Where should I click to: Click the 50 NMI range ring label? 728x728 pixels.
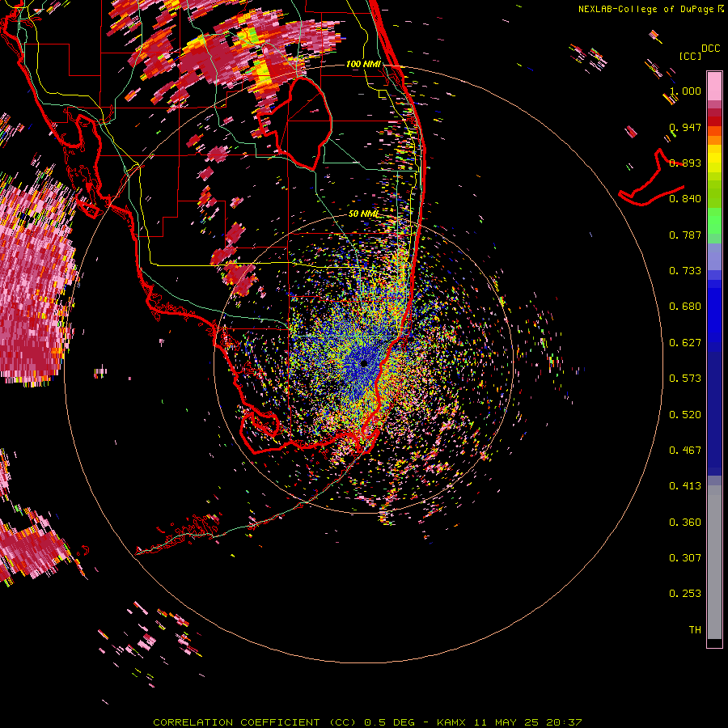[363, 214]
